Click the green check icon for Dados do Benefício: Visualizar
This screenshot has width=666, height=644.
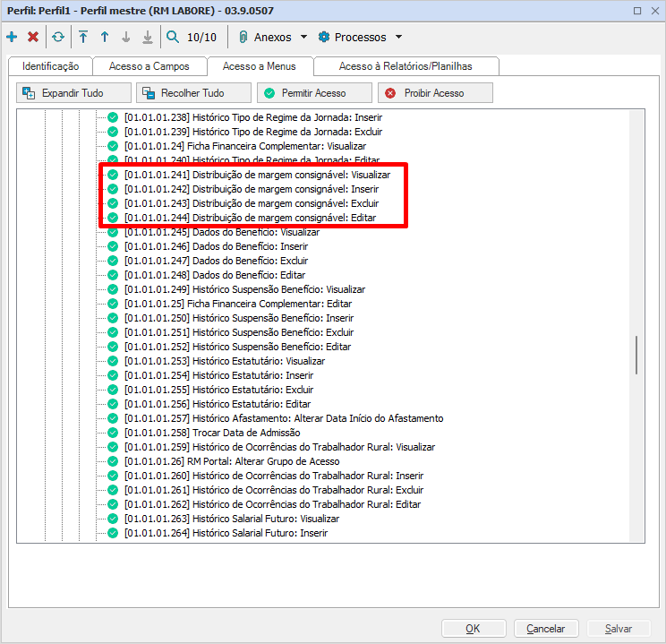(x=113, y=232)
